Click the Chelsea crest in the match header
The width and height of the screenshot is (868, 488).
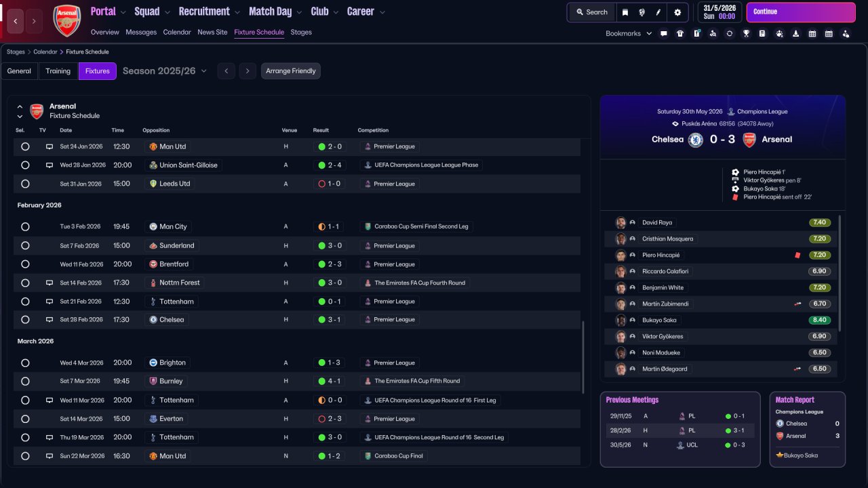(695, 140)
